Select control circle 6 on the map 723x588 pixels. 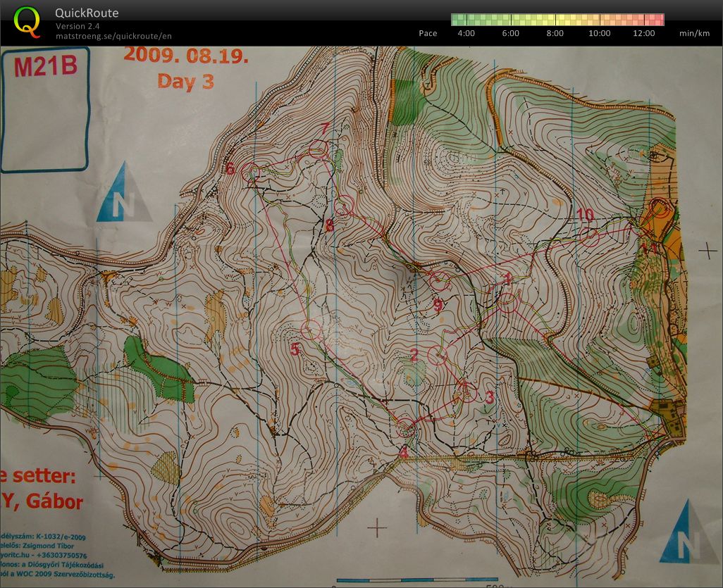[250, 173]
